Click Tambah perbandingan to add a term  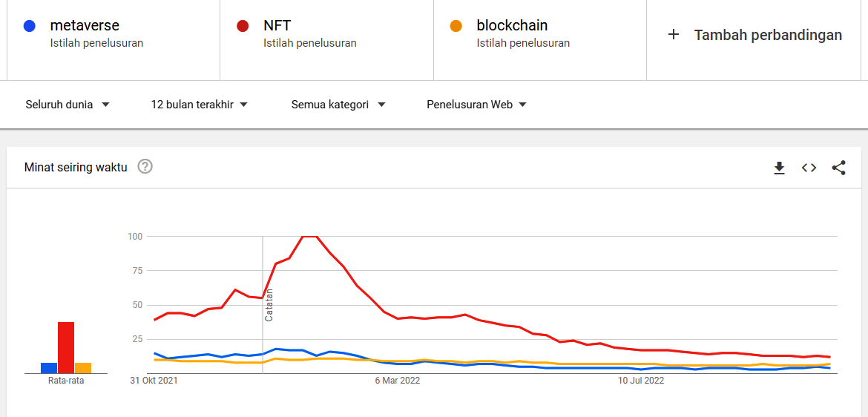[768, 35]
